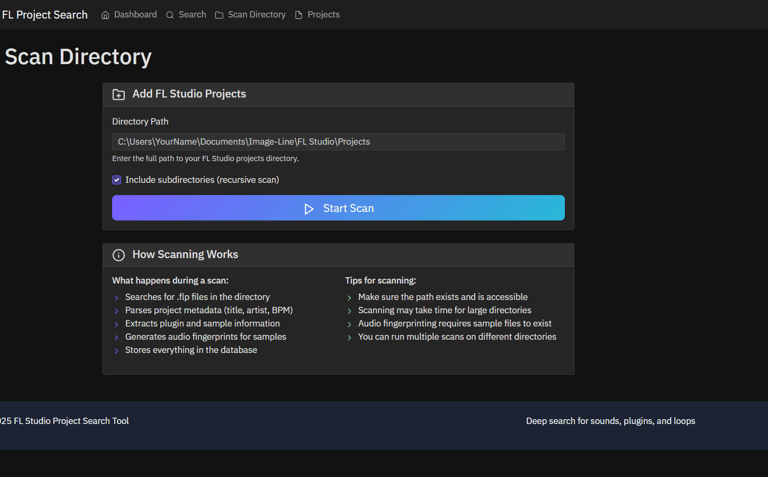Click the chevron before Searches for .flp files
The width and height of the screenshot is (768, 477).
tap(117, 298)
